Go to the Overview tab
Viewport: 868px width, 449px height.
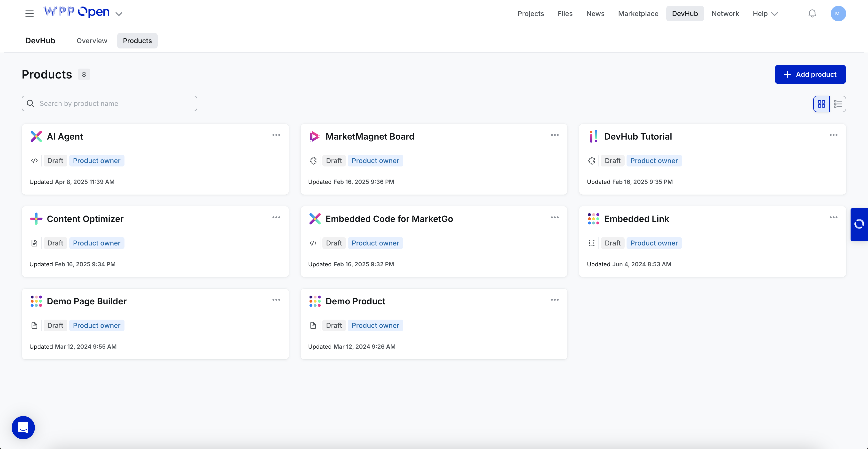point(92,41)
